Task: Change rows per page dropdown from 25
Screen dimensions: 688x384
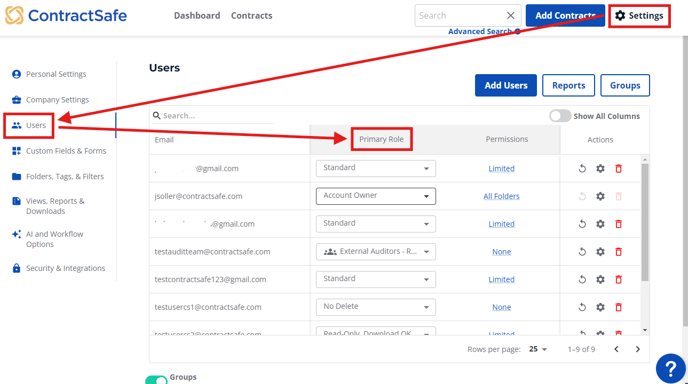Action: coord(538,349)
